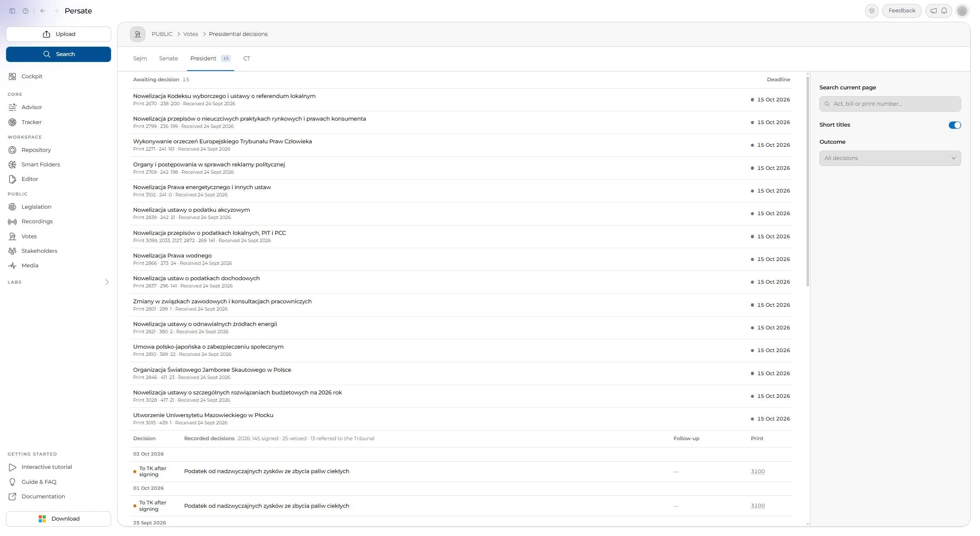The height and width of the screenshot is (536, 980).
Task: Open Editor in the sidebar
Action: click(x=59, y=179)
